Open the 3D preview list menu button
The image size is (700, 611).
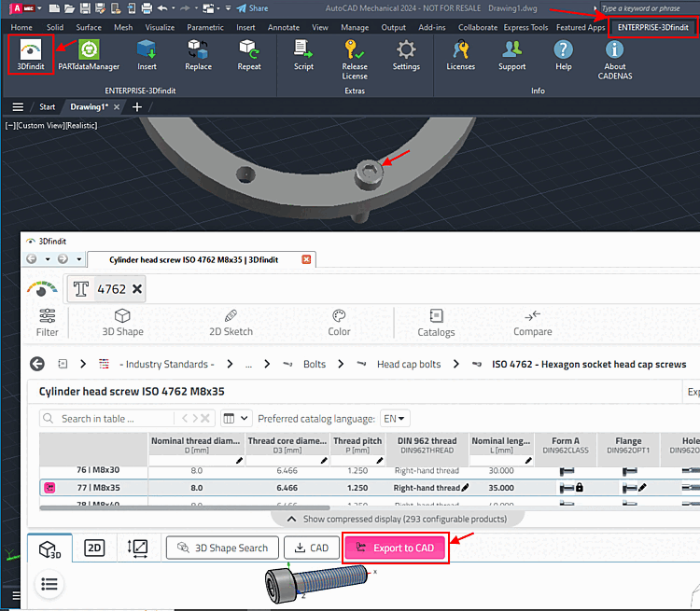(x=49, y=584)
